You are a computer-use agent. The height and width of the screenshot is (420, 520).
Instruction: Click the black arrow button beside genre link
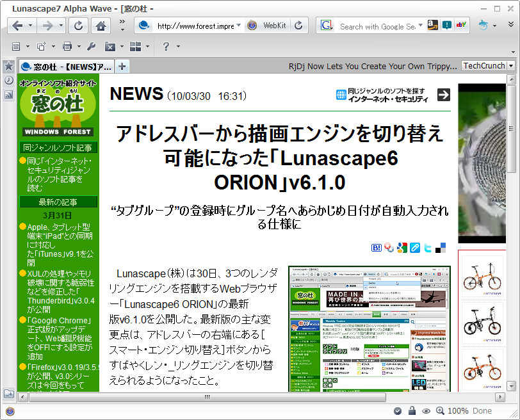click(x=444, y=95)
